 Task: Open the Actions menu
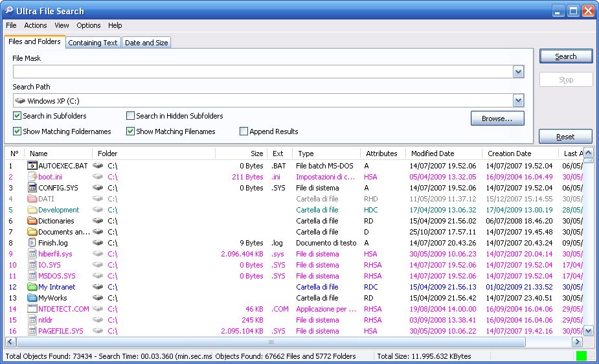(x=36, y=25)
